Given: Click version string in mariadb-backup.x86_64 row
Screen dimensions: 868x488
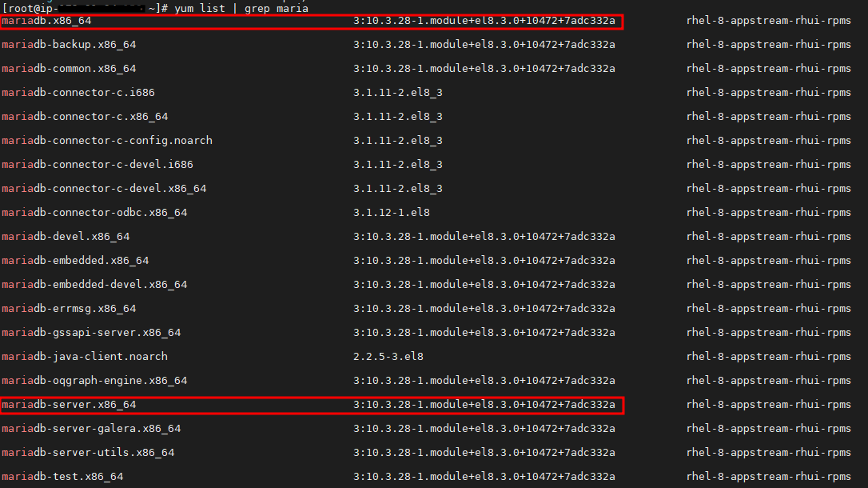Looking at the screenshot, I should [x=484, y=44].
